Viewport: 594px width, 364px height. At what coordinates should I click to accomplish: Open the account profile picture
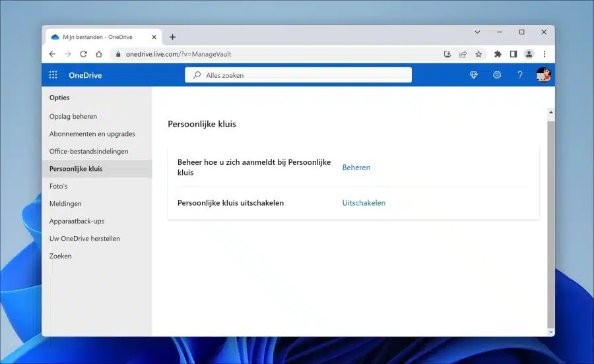pyautogui.click(x=543, y=75)
